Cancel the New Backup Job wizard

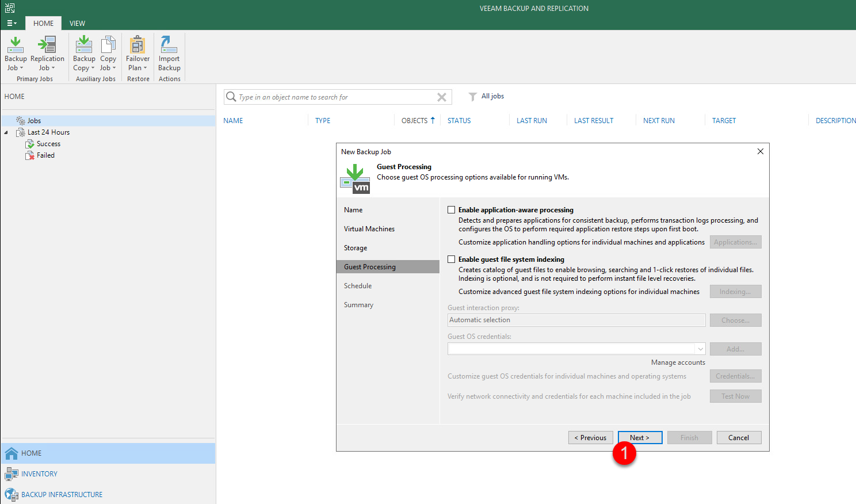[739, 438]
